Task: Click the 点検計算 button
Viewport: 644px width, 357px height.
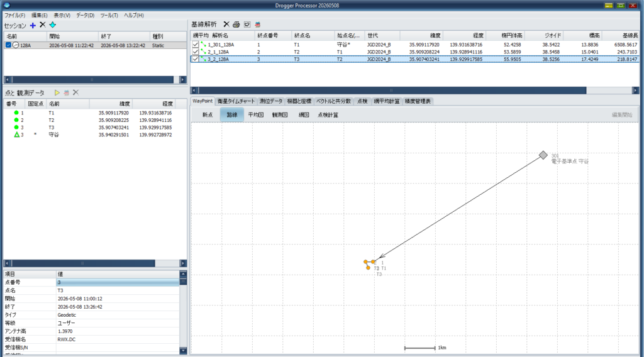Action: 328,115
